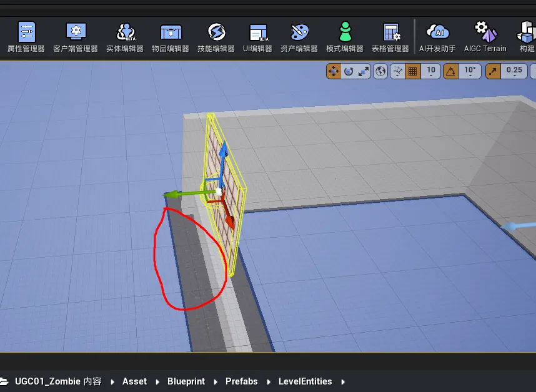Open the rotation snap 10° dropdown
Viewport: 536px width, 392px height.
coord(470,71)
